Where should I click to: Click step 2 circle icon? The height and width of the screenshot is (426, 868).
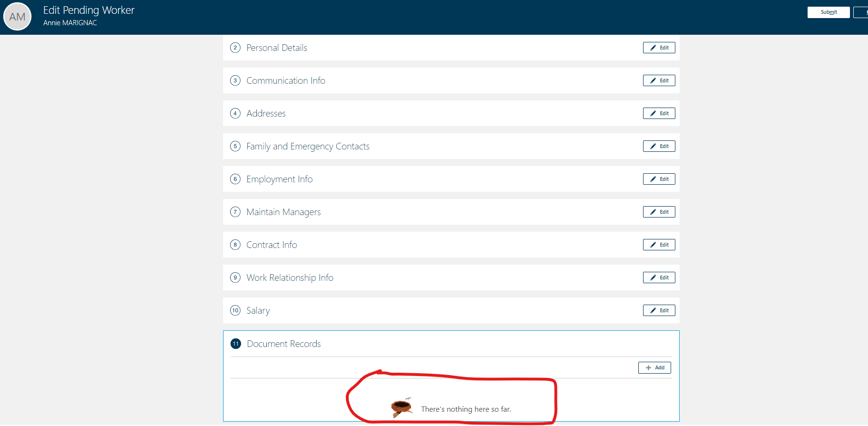[235, 48]
